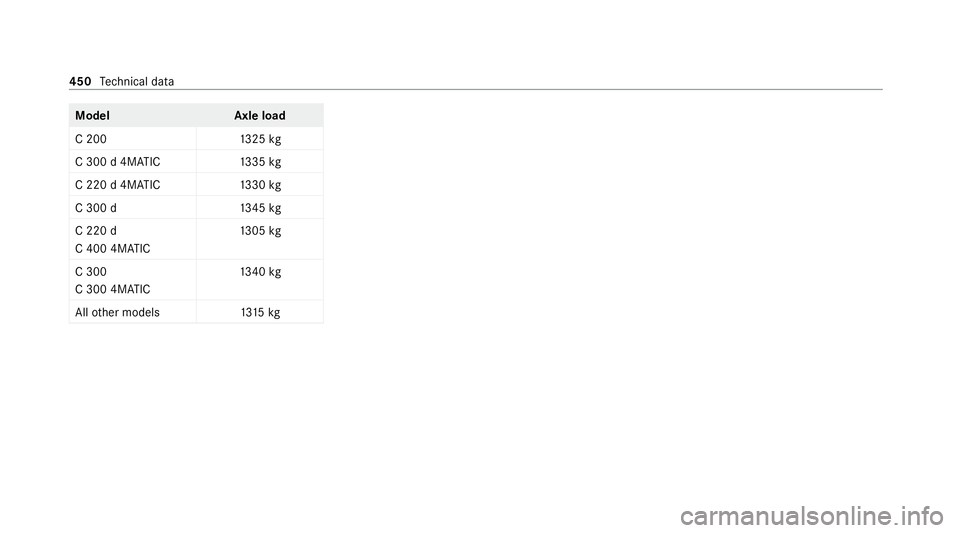Click the 1315 kg axle load value
Viewport: 960px width, 533px height.
[261, 313]
